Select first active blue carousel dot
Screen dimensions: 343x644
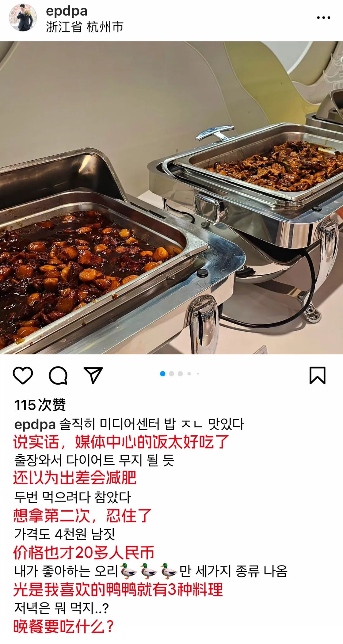point(163,374)
